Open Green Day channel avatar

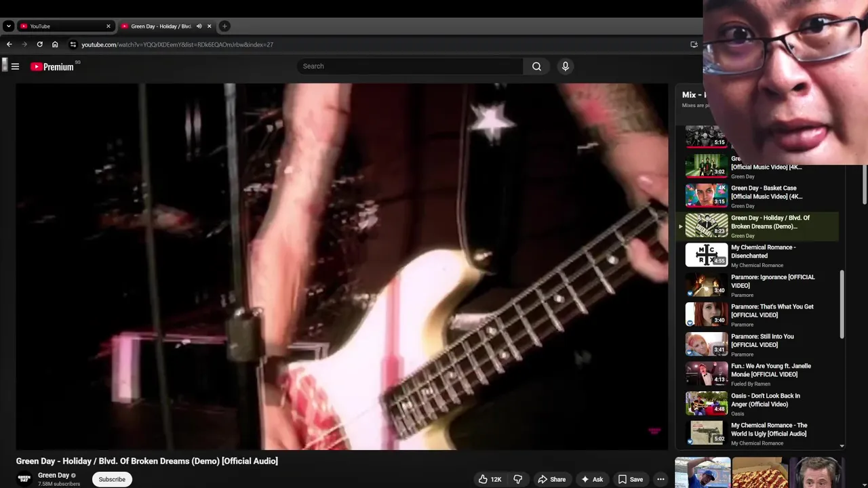[x=24, y=479]
